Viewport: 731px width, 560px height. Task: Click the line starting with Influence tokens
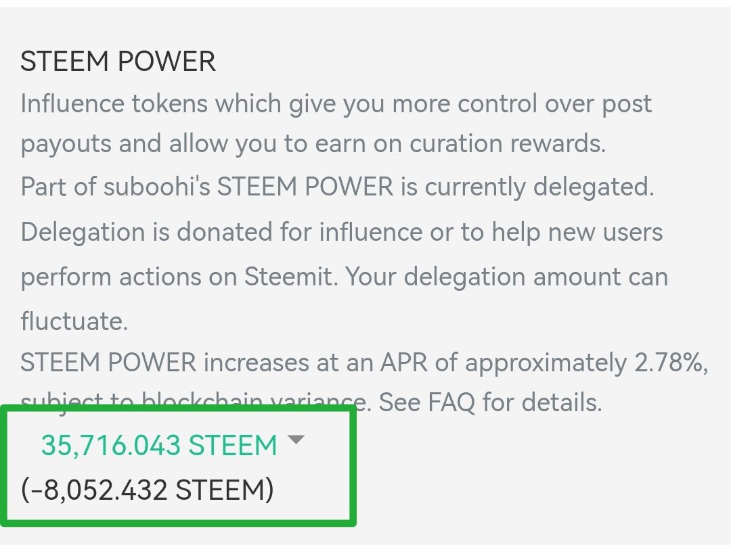336,104
